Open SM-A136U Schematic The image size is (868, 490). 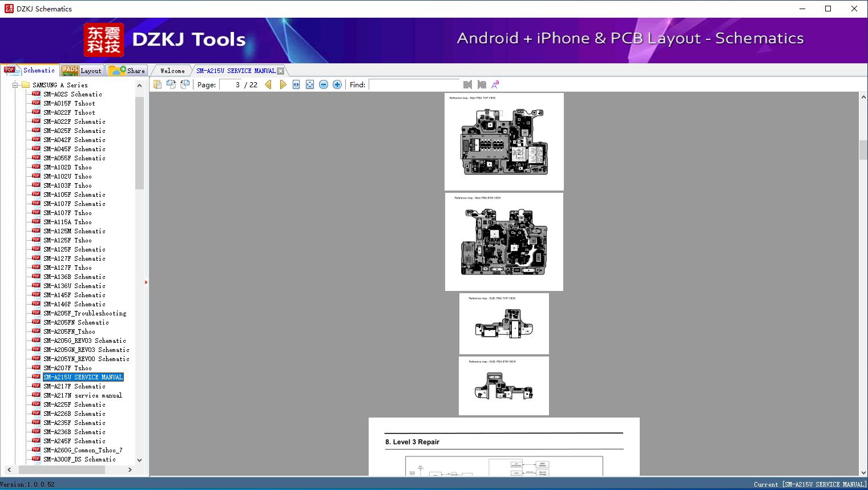pos(74,286)
